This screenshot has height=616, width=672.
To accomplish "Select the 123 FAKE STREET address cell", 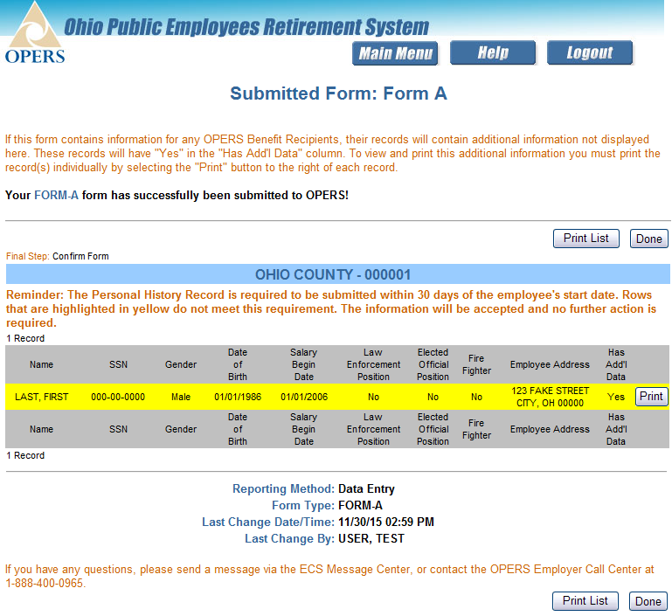I will [550, 397].
